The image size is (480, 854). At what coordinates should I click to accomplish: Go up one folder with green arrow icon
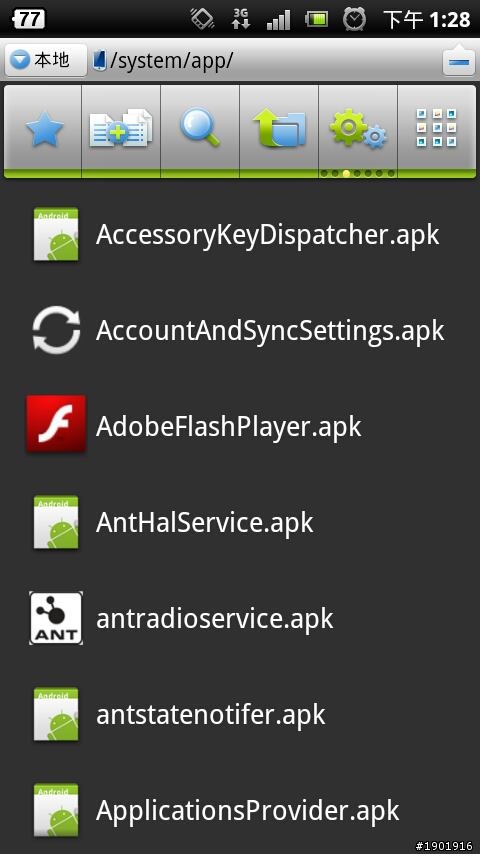click(x=279, y=129)
